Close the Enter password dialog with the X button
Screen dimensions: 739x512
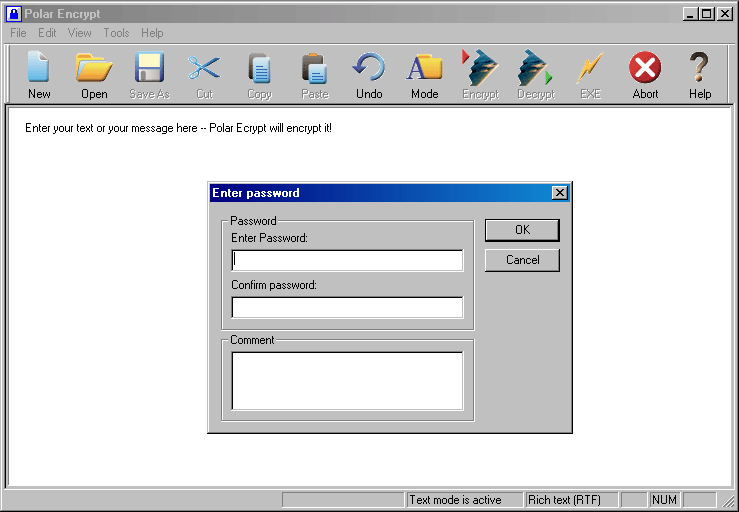559,192
